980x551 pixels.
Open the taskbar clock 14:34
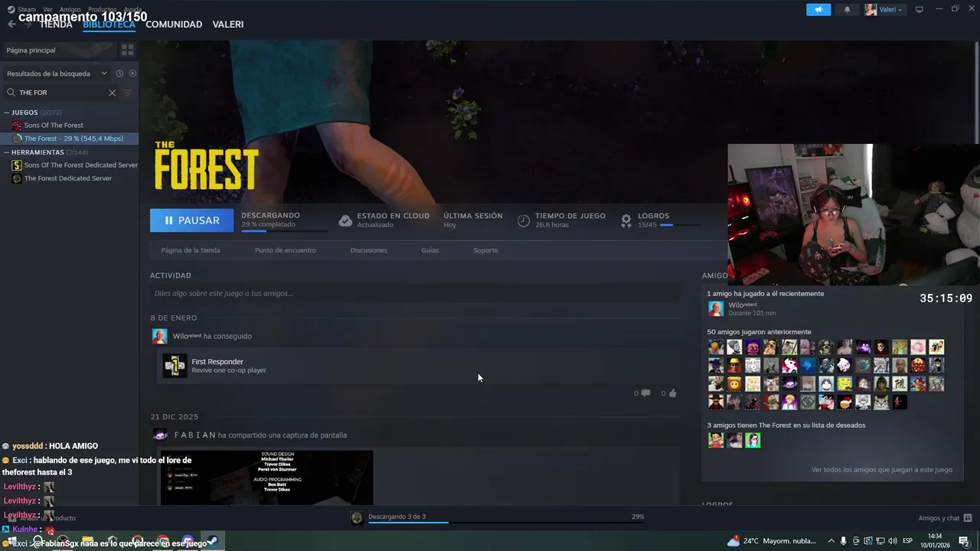935,540
